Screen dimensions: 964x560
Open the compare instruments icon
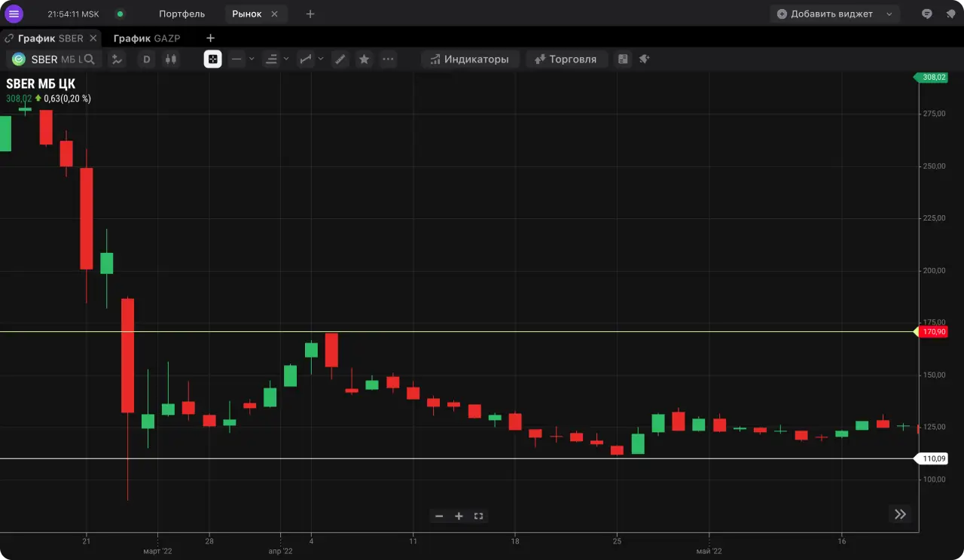(x=117, y=59)
